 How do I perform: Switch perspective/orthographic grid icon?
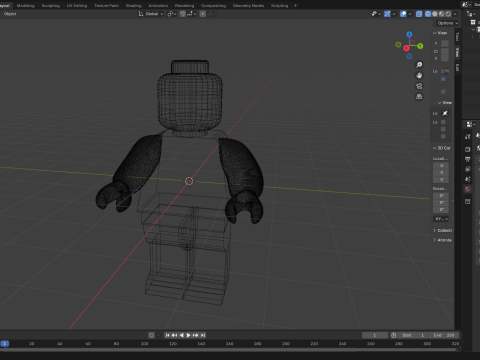click(419, 97)
